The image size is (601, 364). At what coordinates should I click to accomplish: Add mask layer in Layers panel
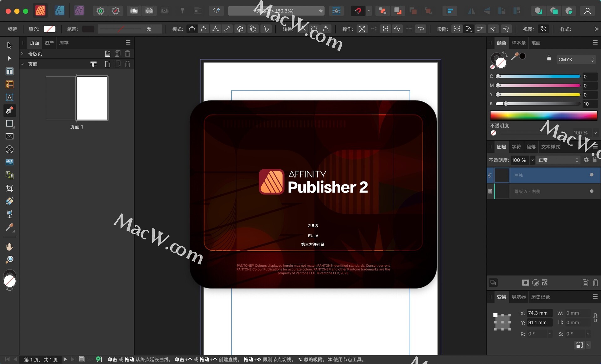click(x=526, y=283)
